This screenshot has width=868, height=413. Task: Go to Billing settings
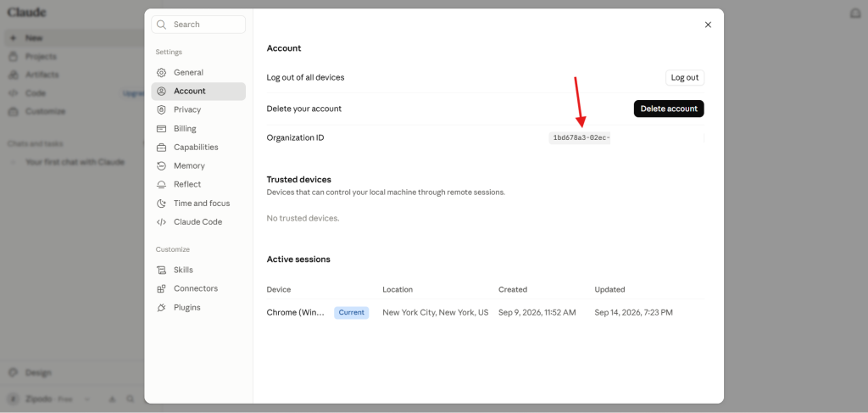click(198, 128)
